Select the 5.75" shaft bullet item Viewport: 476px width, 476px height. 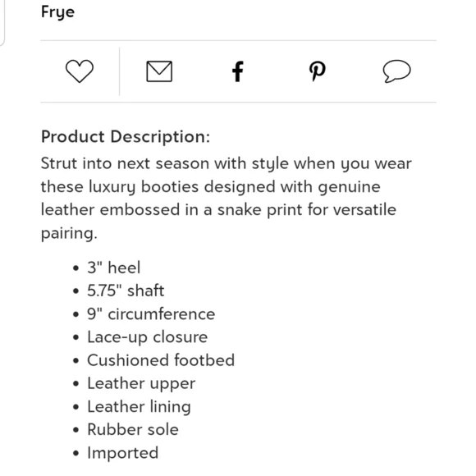click(126, 291)
